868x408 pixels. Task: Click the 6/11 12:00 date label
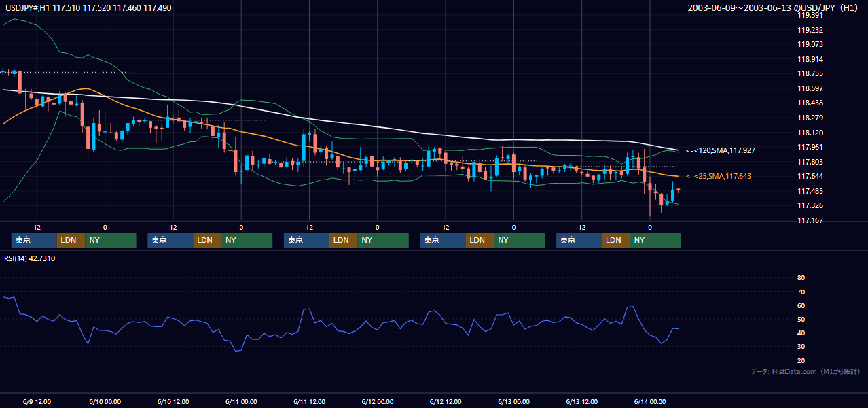point(309,401)
